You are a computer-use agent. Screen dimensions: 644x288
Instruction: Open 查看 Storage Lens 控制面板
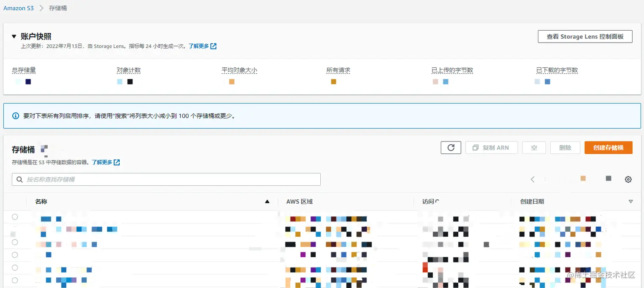(x=585, y=37)
